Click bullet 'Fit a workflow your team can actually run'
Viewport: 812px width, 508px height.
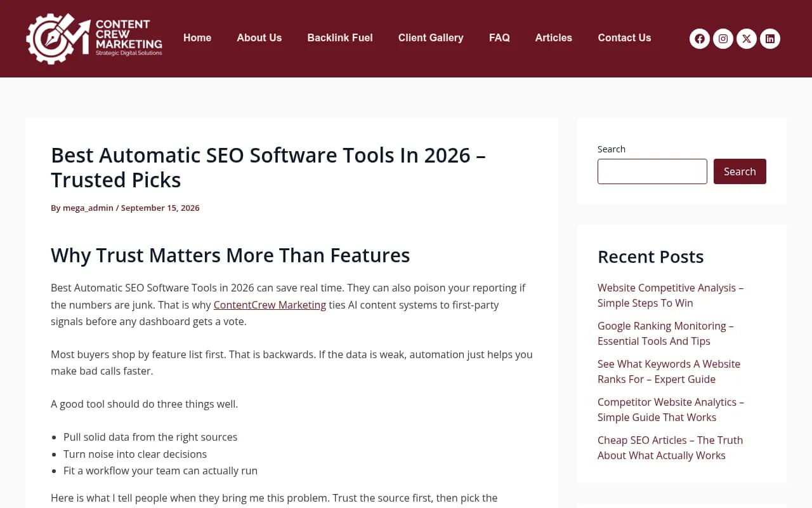click(x=160, y=471)
